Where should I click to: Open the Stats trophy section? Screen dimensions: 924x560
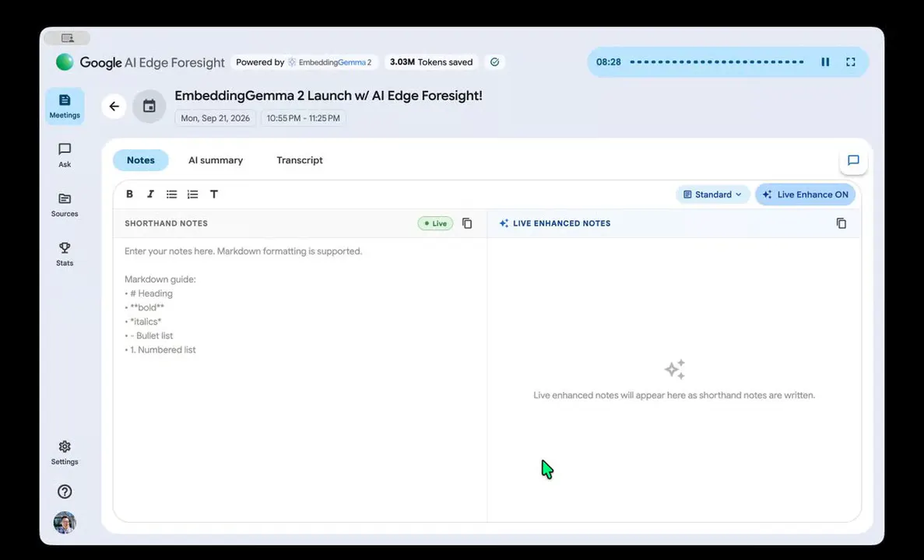[65, 254]
